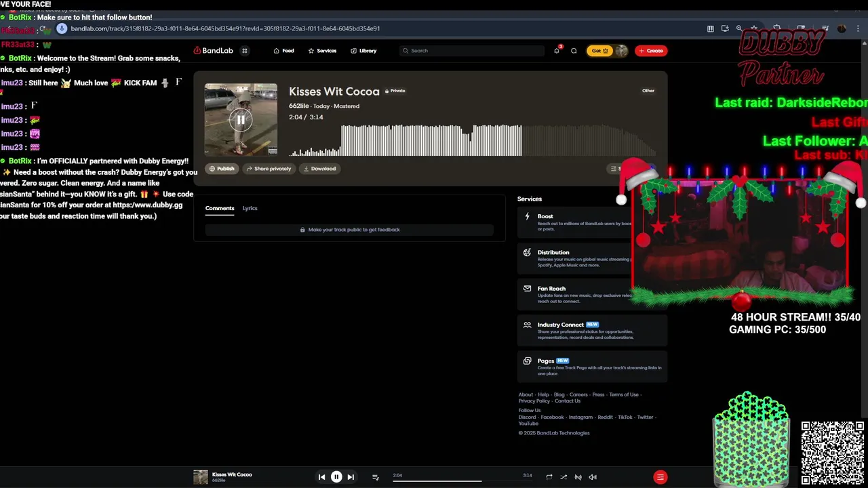Image resolution: width=868 pixels, height=488 pixels.
Task: Go to the Feed tab
Action: pyautogui.click(x=283, y=51)
